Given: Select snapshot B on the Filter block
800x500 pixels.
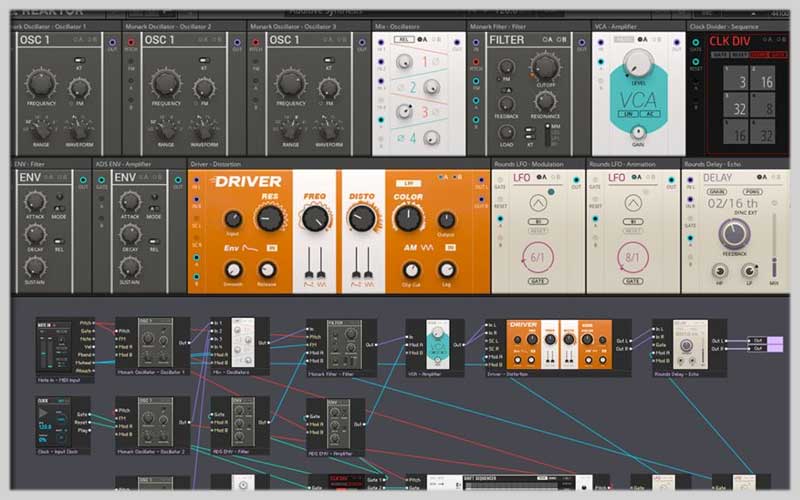Looking at the screenshot, I should click(x=561, y=39).
